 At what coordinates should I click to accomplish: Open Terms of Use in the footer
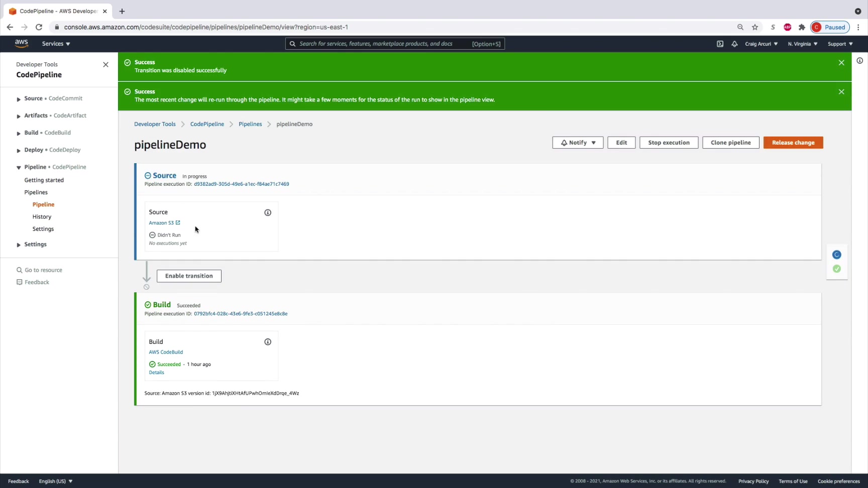click(793, 481)
